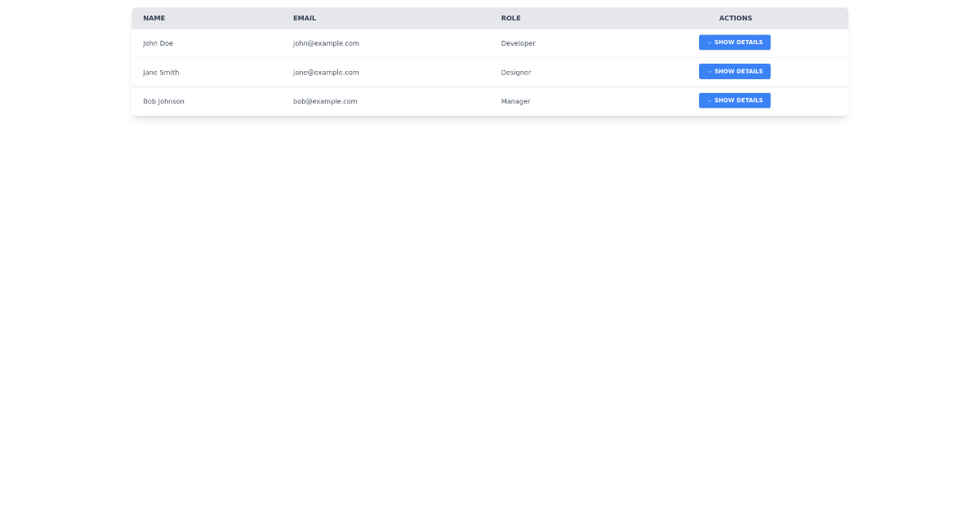This screenshot has width=980, height=514.
Task: Click the chevron icon on John Doe's Show Details button
Action: 710,42
